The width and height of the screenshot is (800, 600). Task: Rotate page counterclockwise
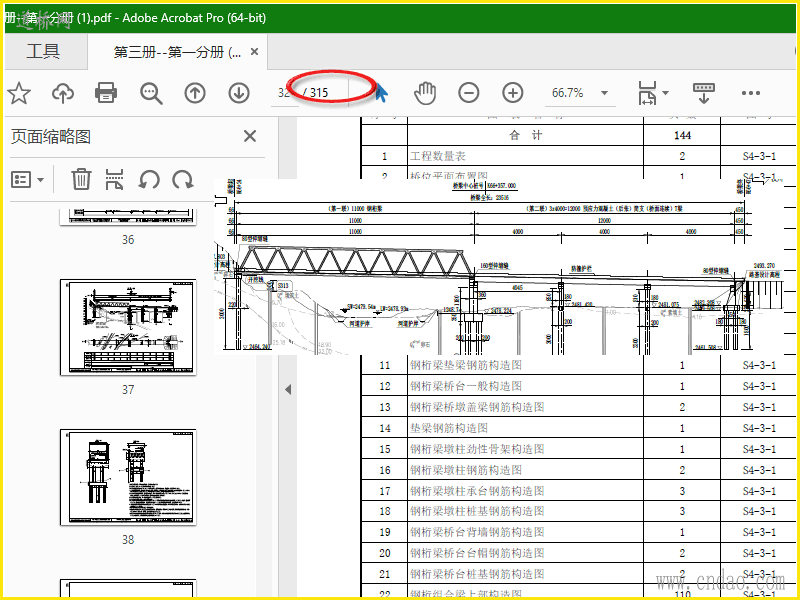(148, 180)
